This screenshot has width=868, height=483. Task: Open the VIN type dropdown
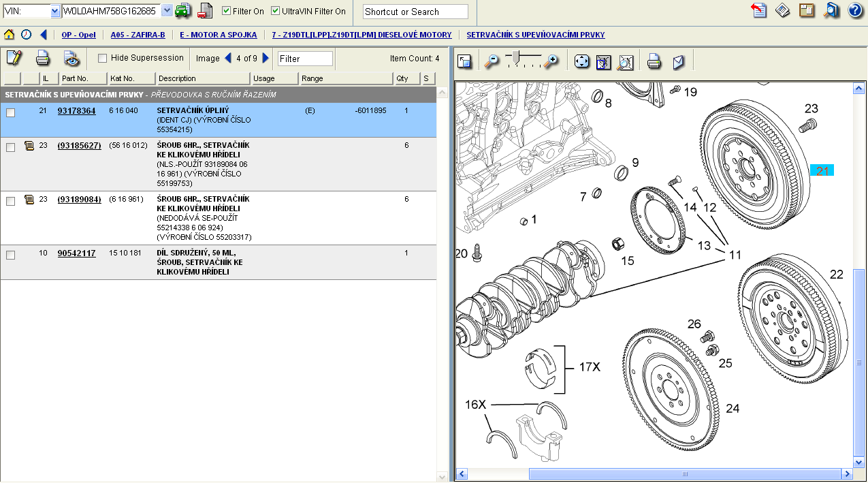pyautogui.click(x=55, y=11)
